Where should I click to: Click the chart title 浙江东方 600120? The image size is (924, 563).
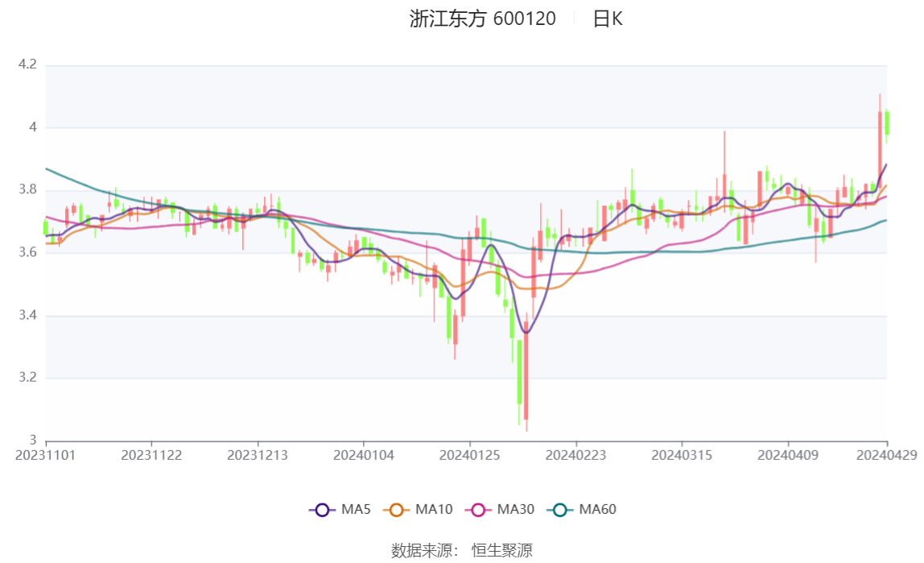[x=483, y=19]
